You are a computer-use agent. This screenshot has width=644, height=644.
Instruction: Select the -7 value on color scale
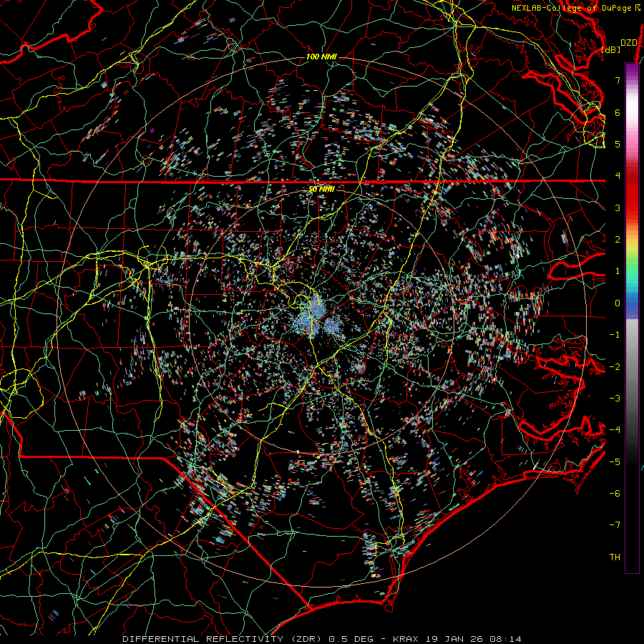point(615,525)
